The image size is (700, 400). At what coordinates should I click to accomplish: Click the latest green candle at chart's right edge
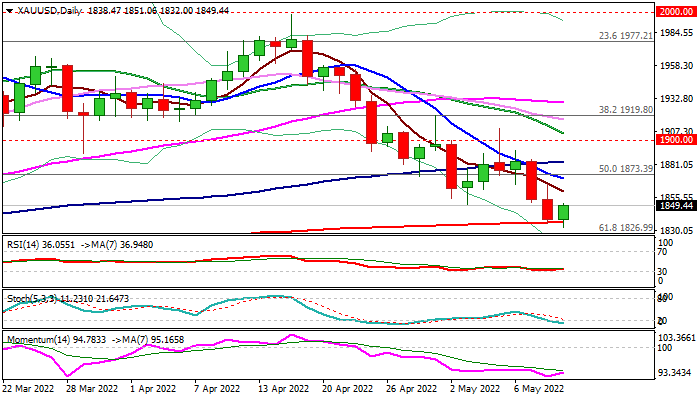click(563, 213)
